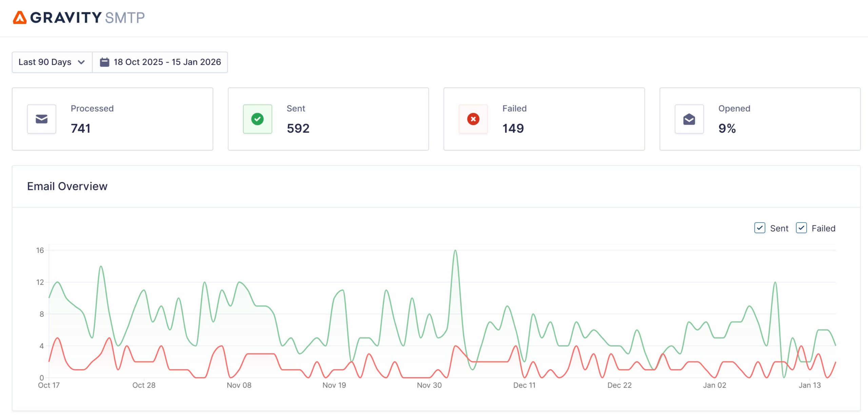
Task: Click the GRAVITY SMTP title text
Action: point(87,18)
